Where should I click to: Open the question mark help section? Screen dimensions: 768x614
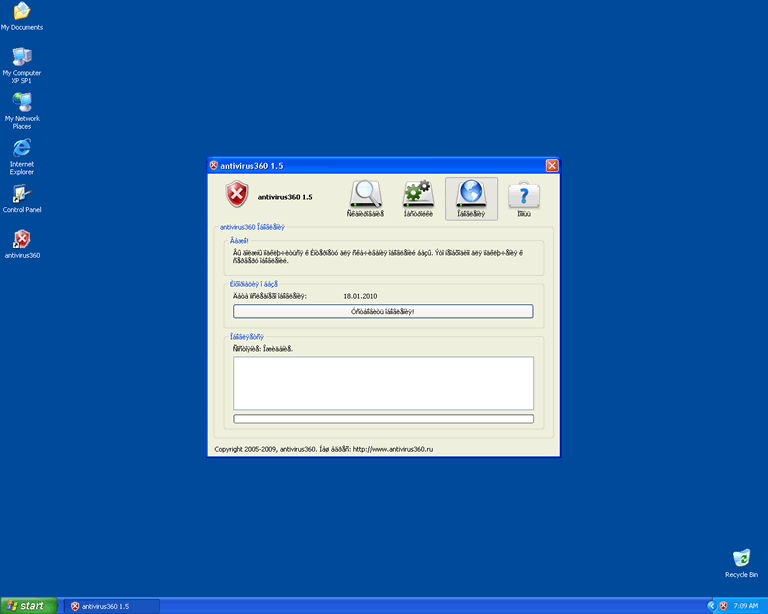(x=524, y=198)
